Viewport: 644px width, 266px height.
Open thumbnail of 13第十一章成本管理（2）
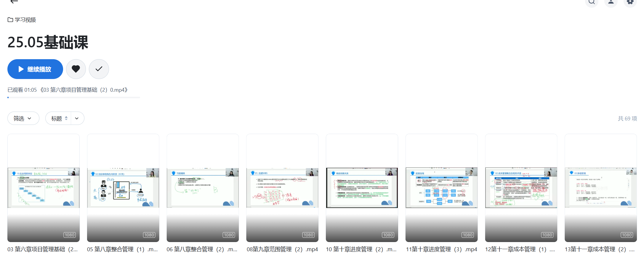[601, 188]
